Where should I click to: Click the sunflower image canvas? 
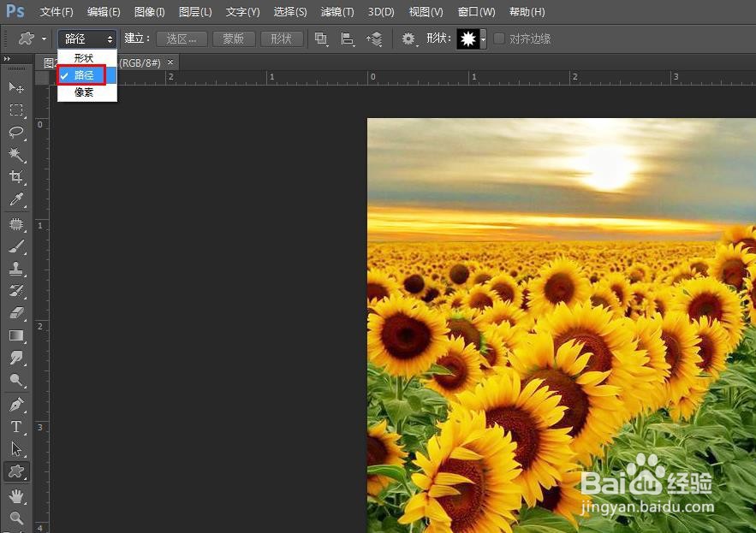tap(561, 325)
